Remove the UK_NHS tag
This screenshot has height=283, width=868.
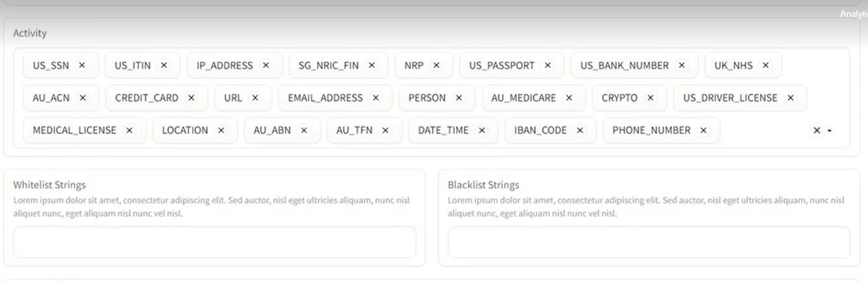(x=766, y=65)
